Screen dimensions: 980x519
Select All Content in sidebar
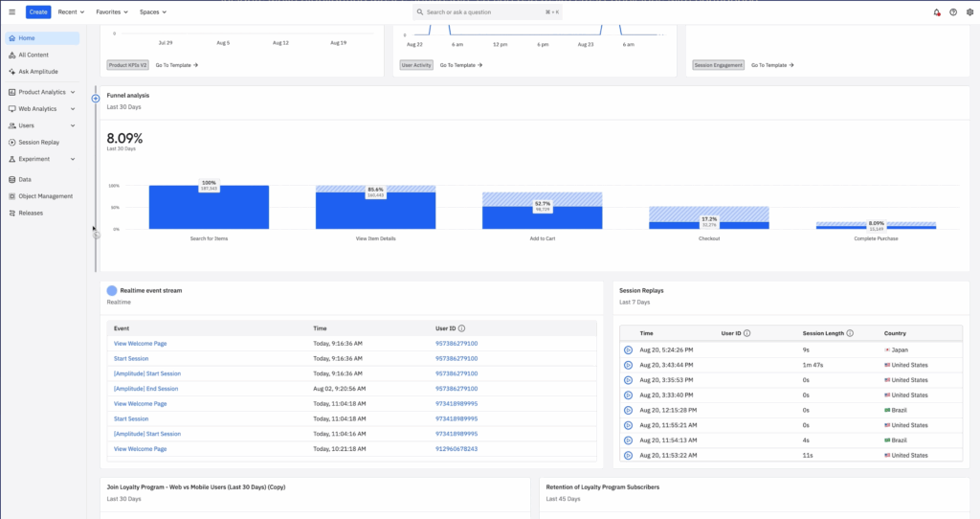pos(34,55)
